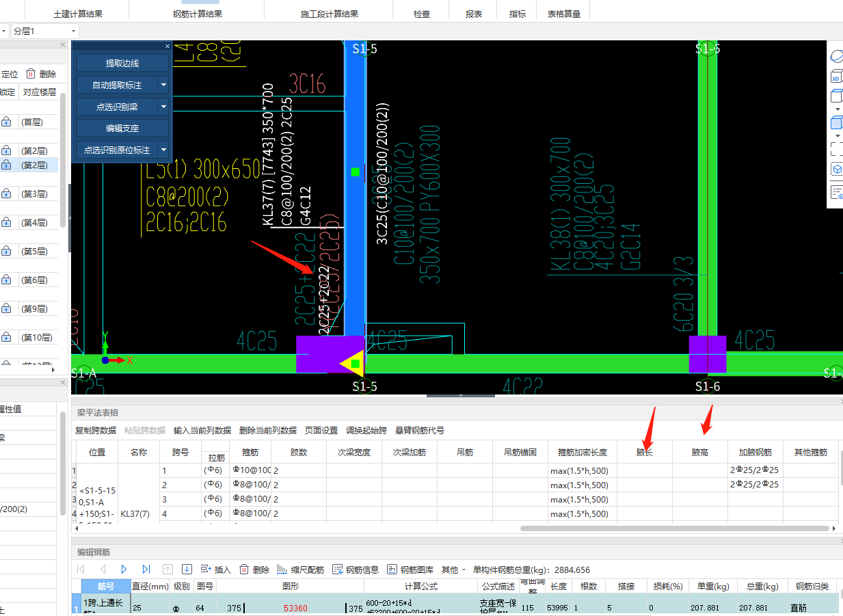Click 输入当前列数据 in beam table toolbar
This screenshot has height=616, width=843.
[202, 430]
